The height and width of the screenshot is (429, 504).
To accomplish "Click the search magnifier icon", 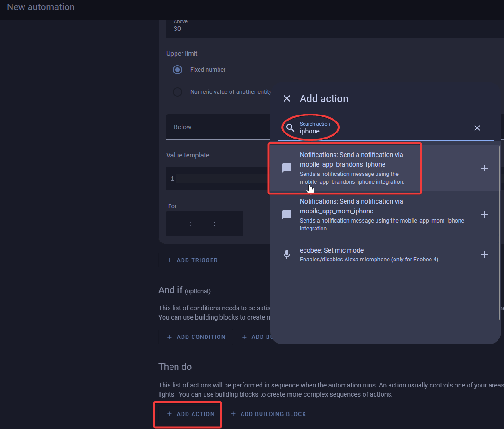I will coord(290,128).
